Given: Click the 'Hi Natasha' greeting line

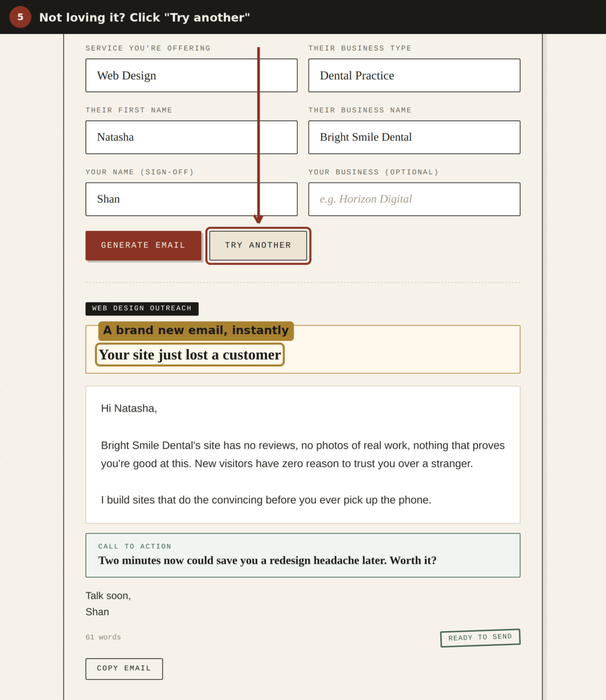Looking at the screenshot, I should [129, 408].
